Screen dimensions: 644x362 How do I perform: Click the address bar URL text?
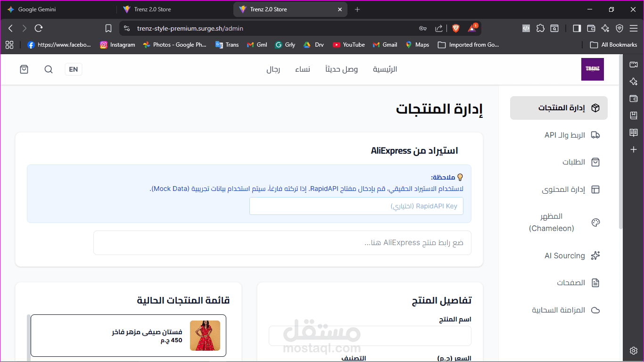(x=190, y=28)
